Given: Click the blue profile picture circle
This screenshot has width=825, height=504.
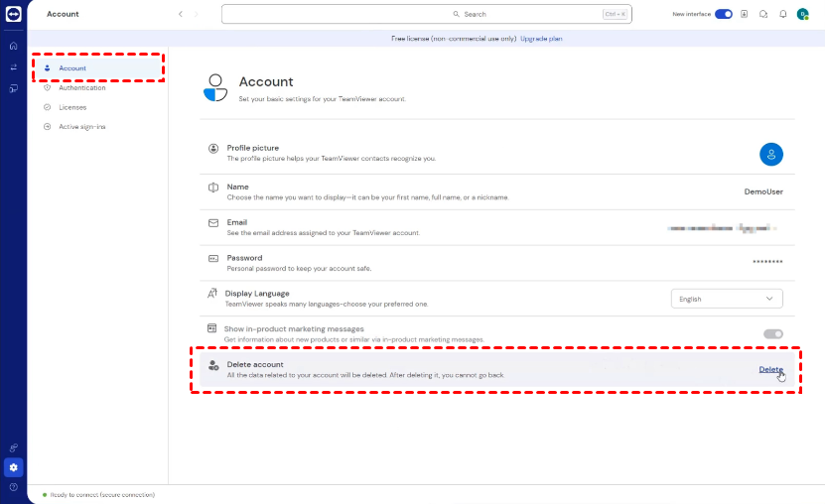Looking at the screenshot, I should [x=770, y=154].
